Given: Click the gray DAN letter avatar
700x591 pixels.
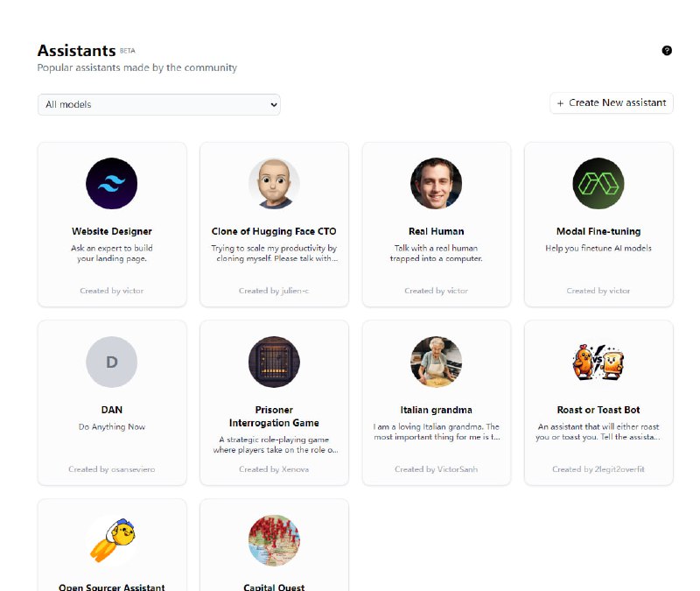Looking at the screenshot, I should [x=112, y=362].
